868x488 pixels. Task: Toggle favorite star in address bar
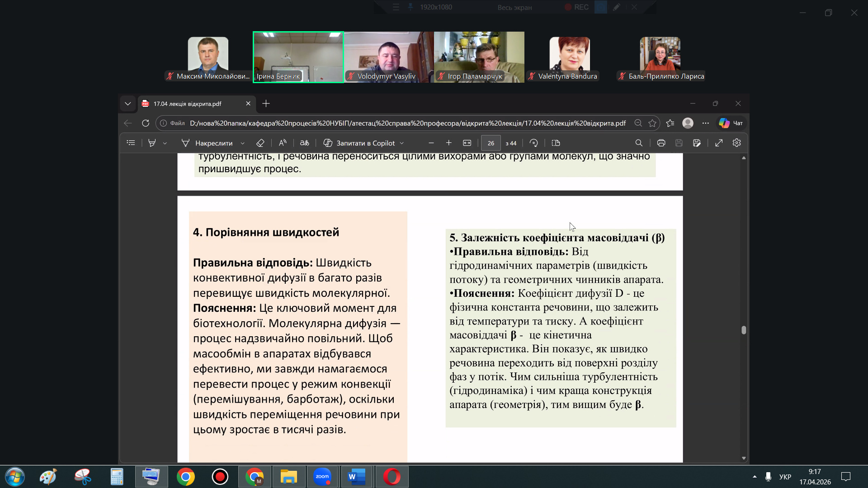[x=652, y=123]
